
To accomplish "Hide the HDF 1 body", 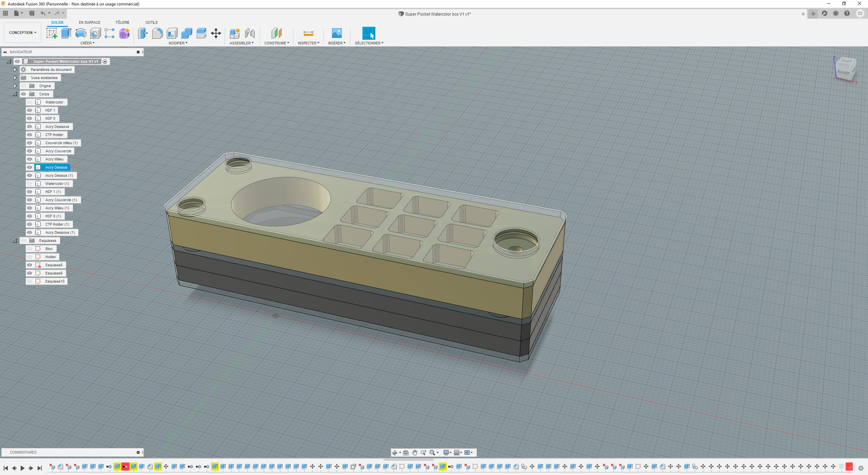I will pos(29,110).
